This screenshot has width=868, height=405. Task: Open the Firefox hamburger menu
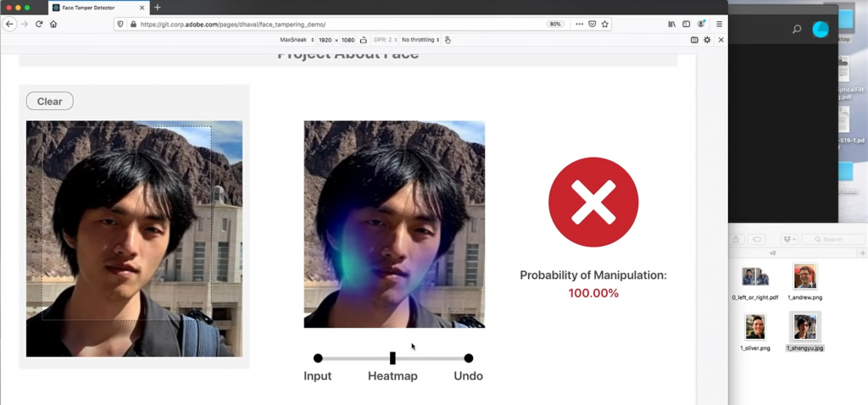click(x=719, y=25)
